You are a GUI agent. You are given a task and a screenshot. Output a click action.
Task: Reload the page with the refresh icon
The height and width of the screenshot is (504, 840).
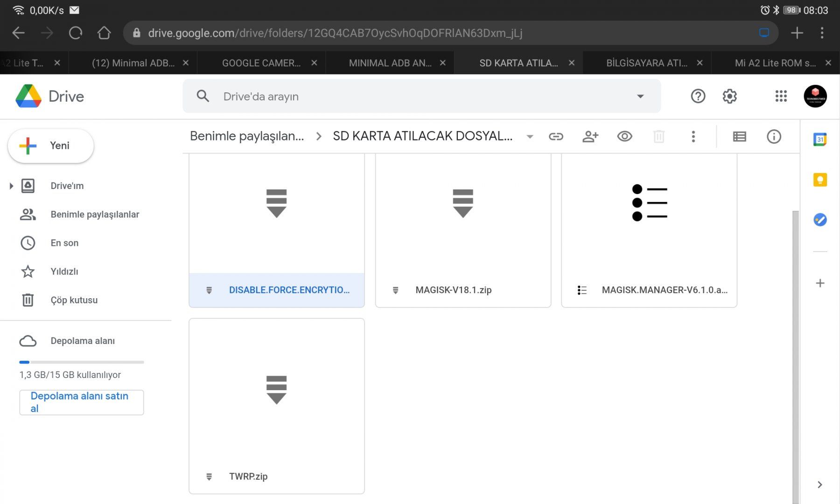tap(75, 33)
